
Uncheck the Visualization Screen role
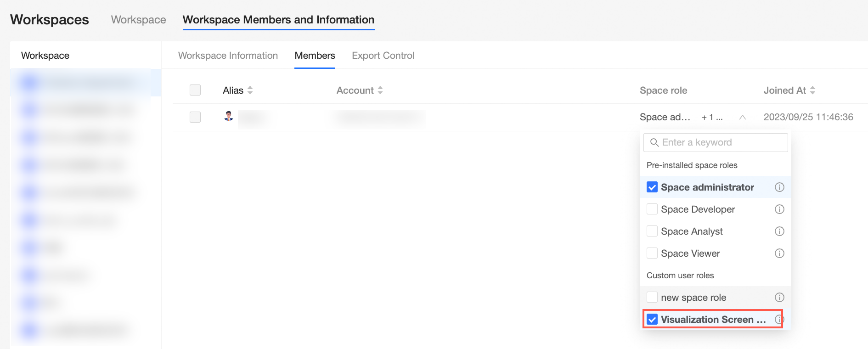(x=652, y=320)
